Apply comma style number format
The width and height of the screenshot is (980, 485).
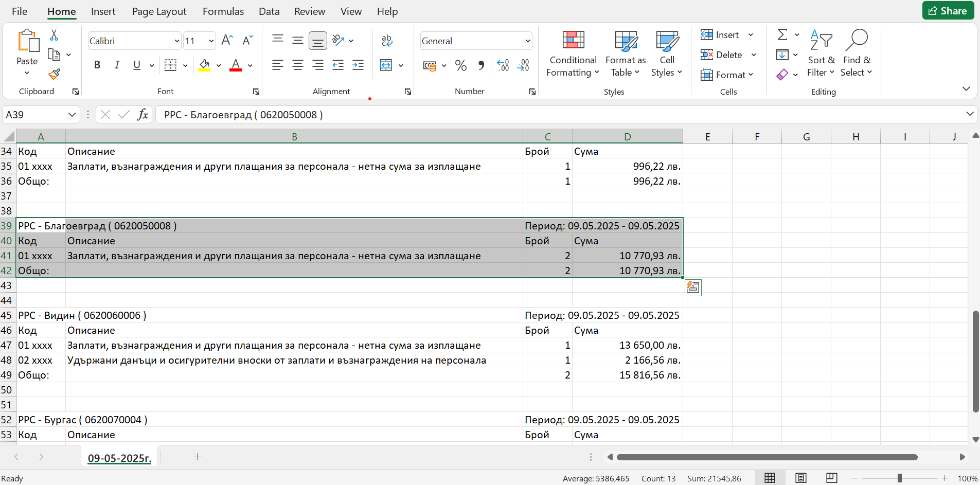[x=481, y=65]
